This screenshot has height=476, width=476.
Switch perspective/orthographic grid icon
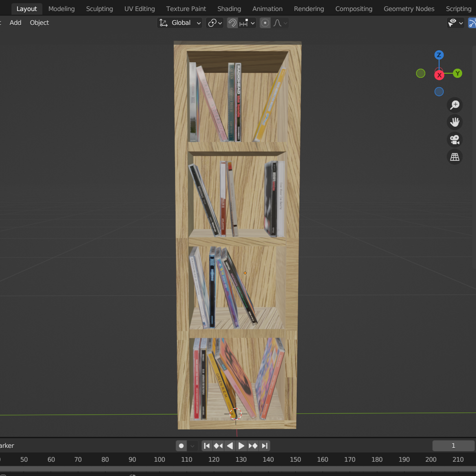pos(455,157)
